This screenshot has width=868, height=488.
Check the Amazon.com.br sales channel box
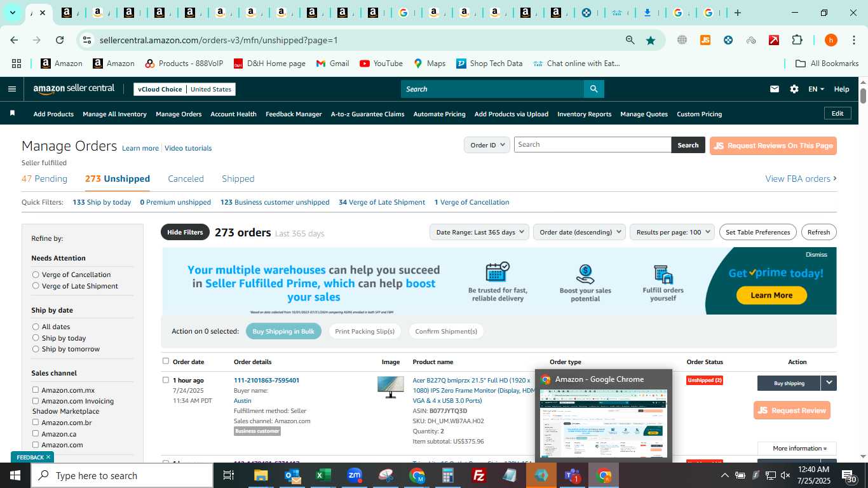click(x=36, y=422)
